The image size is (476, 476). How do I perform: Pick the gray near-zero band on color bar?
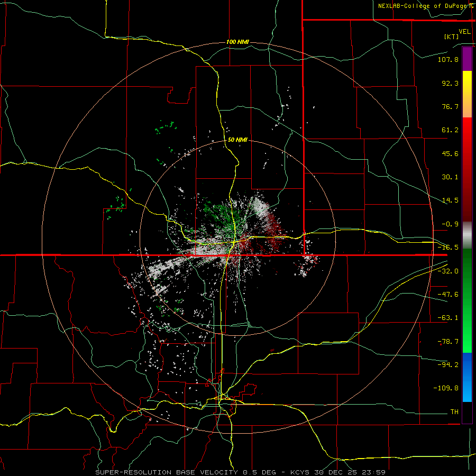[x=467, y=235]
